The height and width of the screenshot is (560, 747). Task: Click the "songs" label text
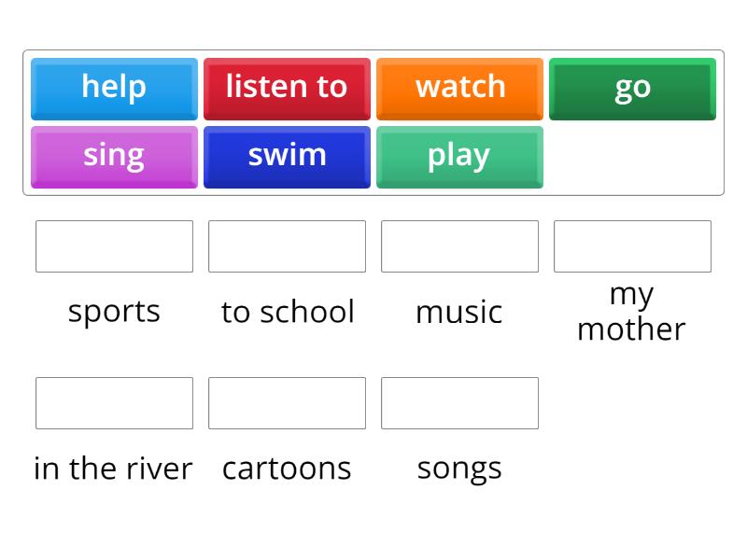pyautogui.click(x=459, y=468)
